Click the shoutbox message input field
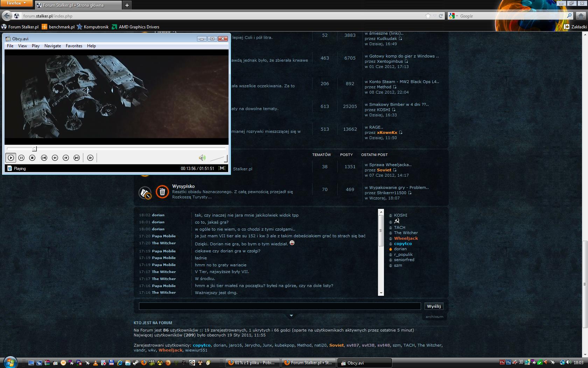 click(280, 306)
